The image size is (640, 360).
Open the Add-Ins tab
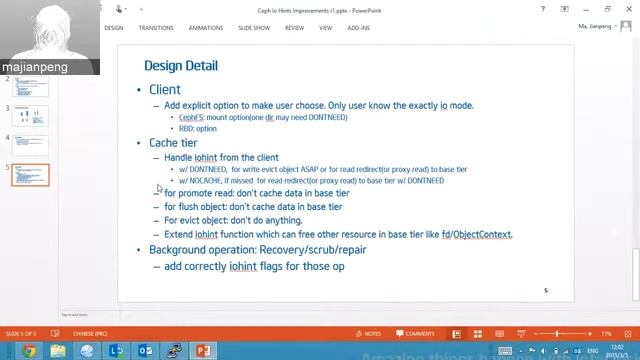pyautogui.click(x=358, y=28)
